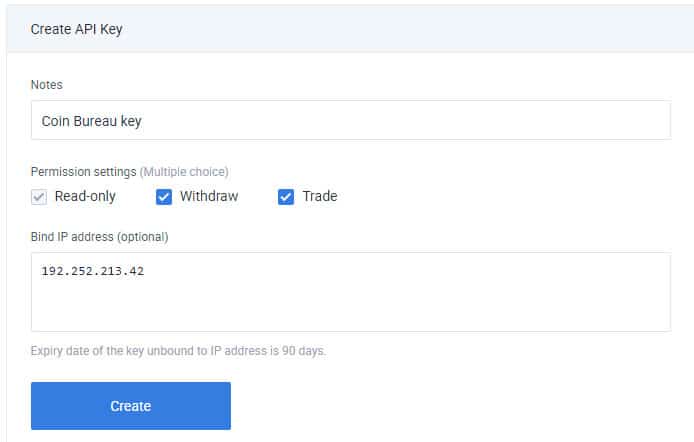The width and height of the screenshot is (694, 442).
Task: Click the "Permission settings" label
Action: coord(83,171)
